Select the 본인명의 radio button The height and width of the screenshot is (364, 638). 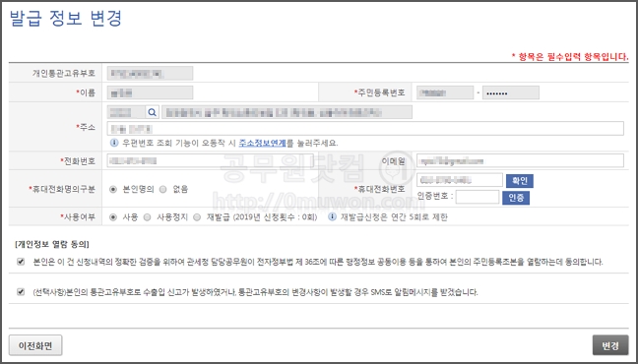(113, 189)
